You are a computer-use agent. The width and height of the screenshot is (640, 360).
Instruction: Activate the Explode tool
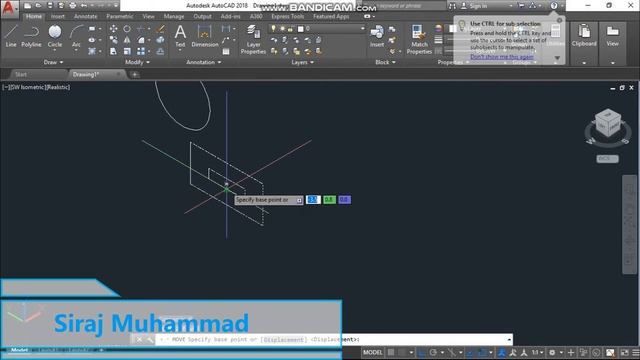point(160,40)
